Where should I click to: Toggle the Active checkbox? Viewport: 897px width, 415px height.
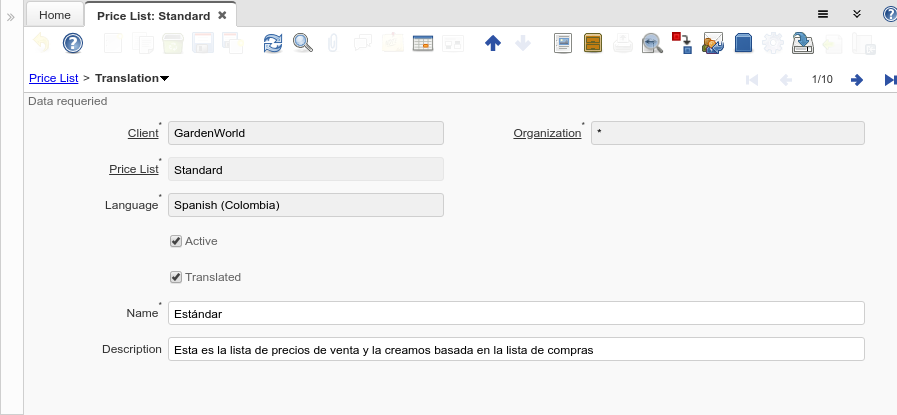176,241
